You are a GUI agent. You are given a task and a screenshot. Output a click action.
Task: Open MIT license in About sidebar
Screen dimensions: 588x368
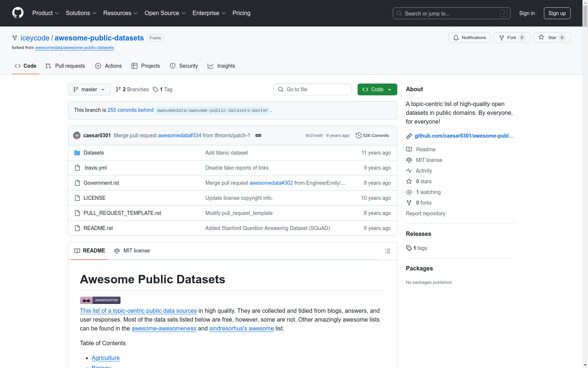coord(424,160)
